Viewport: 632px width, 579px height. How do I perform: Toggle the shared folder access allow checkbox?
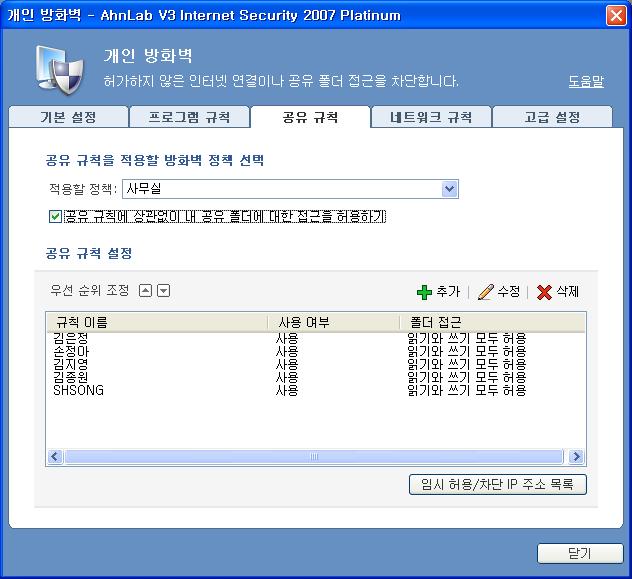coord(55,217)
